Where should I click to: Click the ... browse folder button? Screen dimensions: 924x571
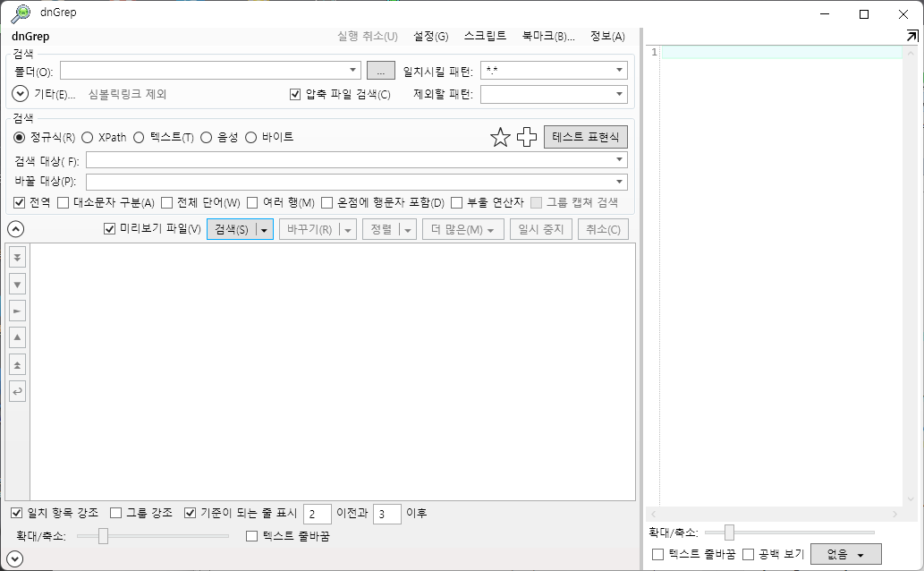coord(381,71)
